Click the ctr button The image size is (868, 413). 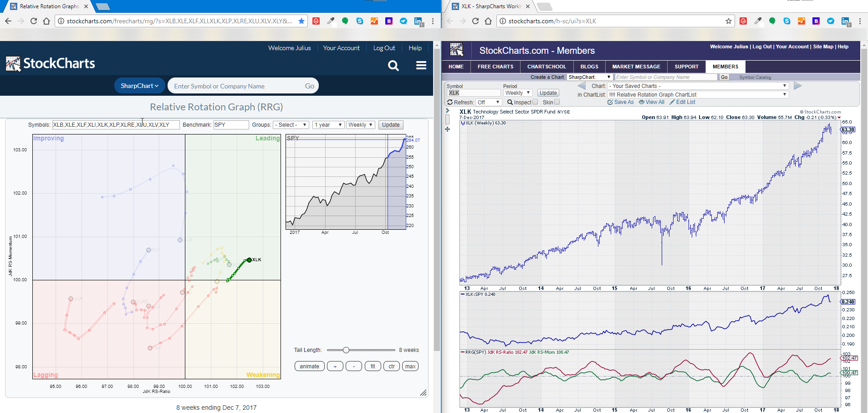(x=392, y=366)
